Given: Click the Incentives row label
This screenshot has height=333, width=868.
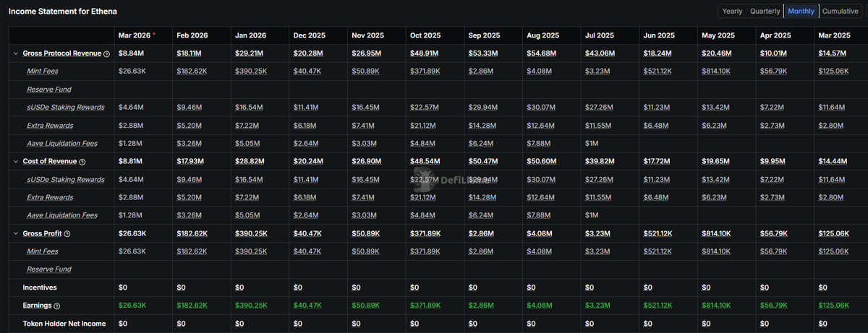Looking at the screenshot, I should tap(38, 287).
